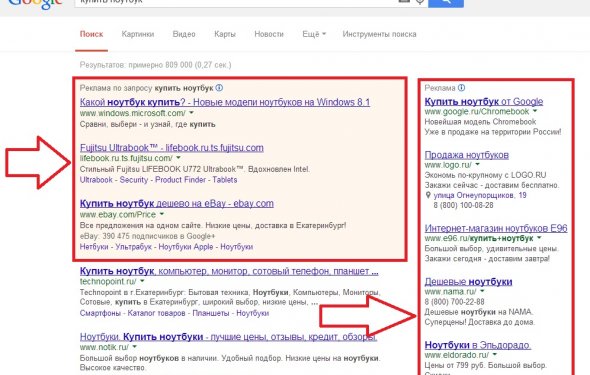Expand arrow next to lifebook.ru.ts.fujitsu.com/

point(178,158)
